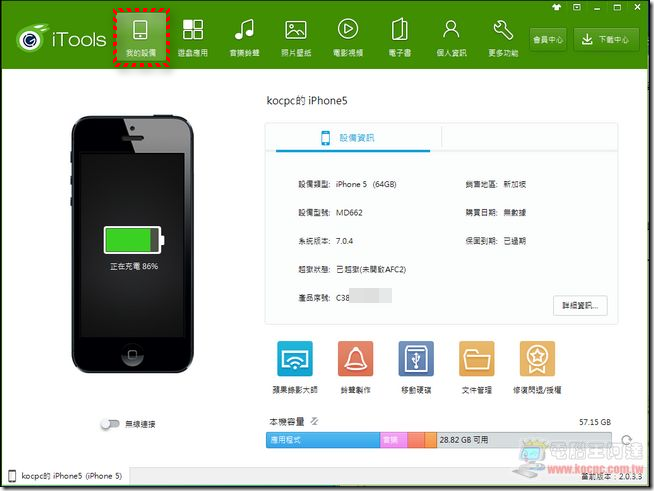
Task: Click the mini mode icon next to shirt icon
Action: click(577, 7)
